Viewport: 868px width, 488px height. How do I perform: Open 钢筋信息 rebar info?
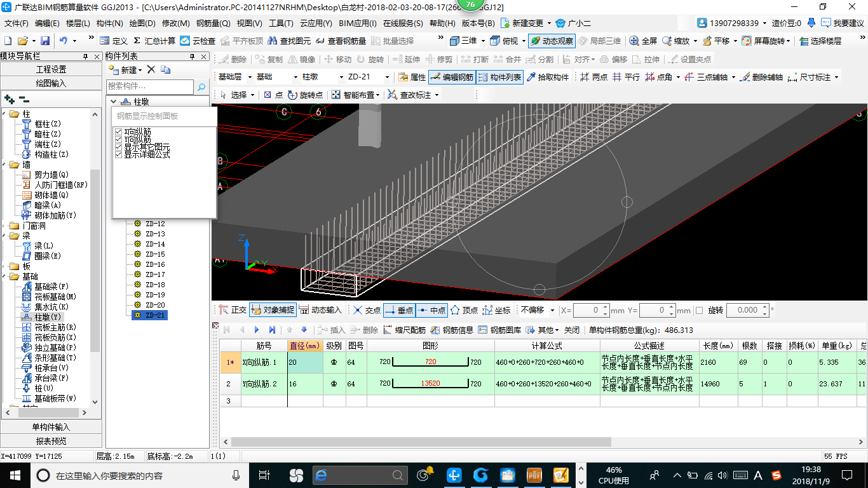tap(452, 330)
